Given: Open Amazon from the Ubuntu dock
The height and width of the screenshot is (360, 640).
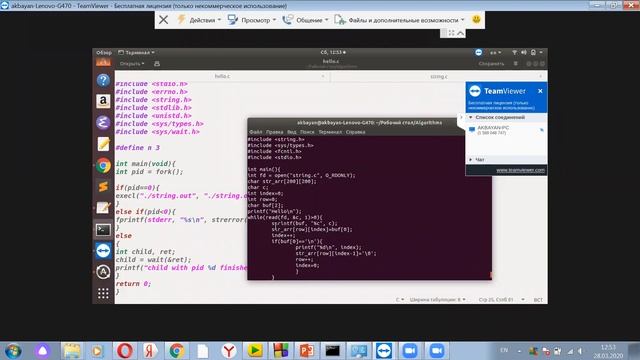Looking at the screenshot, I should click(103, 101).
